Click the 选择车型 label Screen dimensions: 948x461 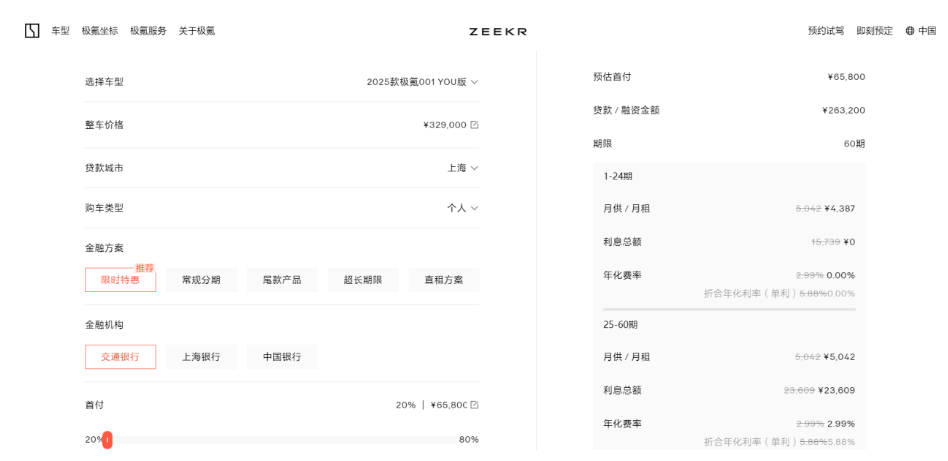[x=104, y=82]
